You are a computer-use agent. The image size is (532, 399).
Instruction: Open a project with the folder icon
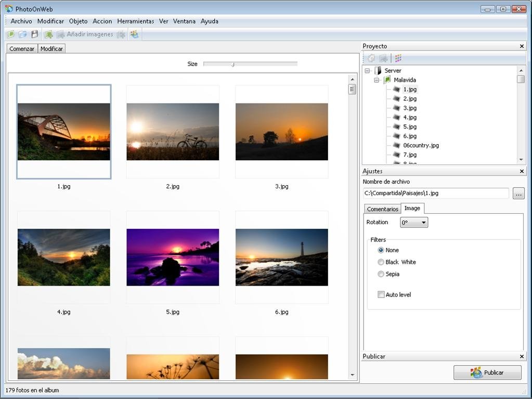(23, 34)
